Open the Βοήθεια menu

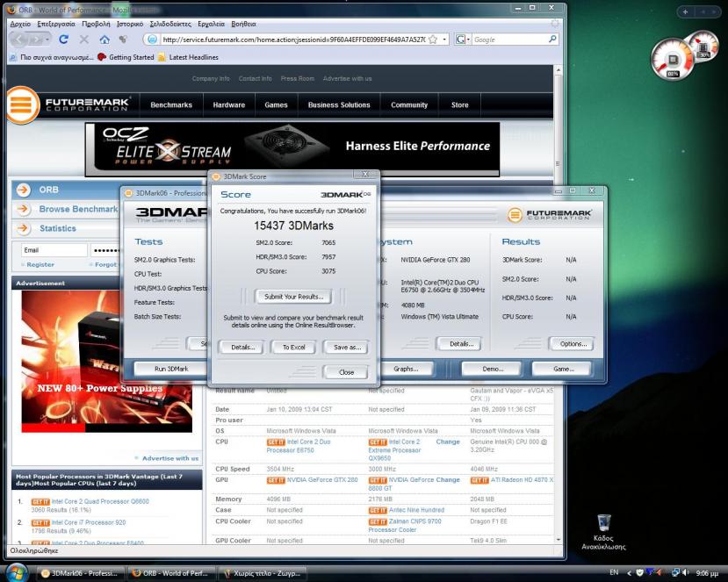[244, 24]
